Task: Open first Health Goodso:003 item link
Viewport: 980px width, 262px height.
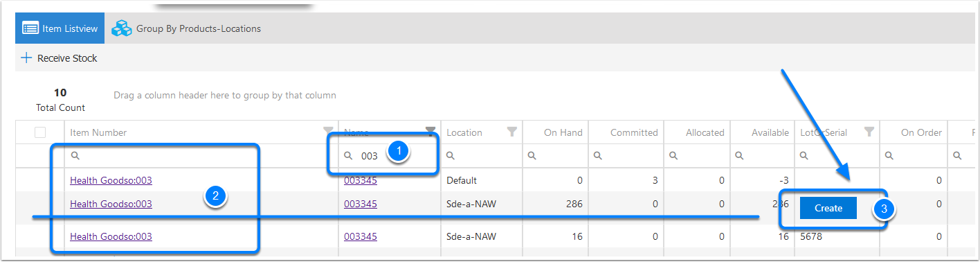Action: pyautogui.click(x=111, y=180)
